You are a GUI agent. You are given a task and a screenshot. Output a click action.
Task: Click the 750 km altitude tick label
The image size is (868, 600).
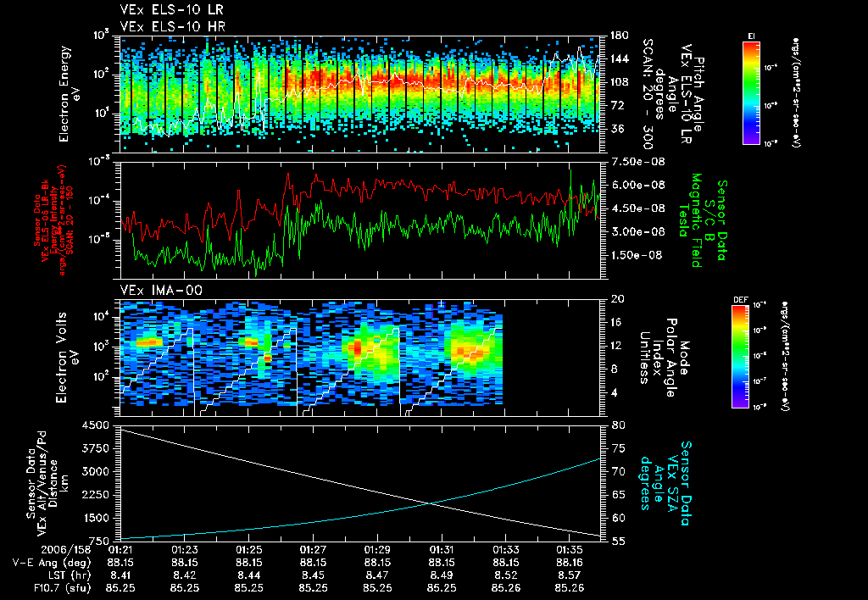99,542
